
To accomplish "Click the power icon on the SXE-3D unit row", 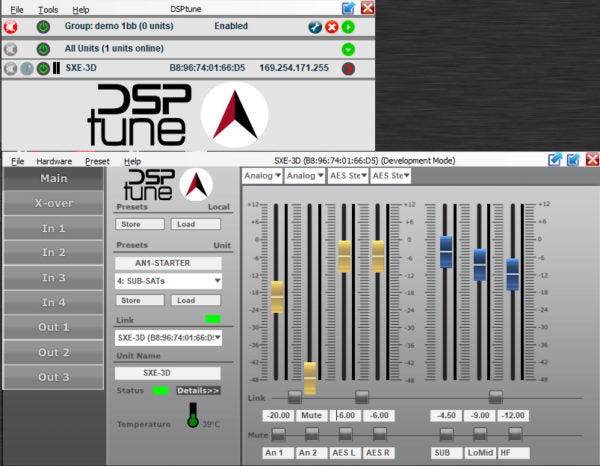I will coord(43,69).
